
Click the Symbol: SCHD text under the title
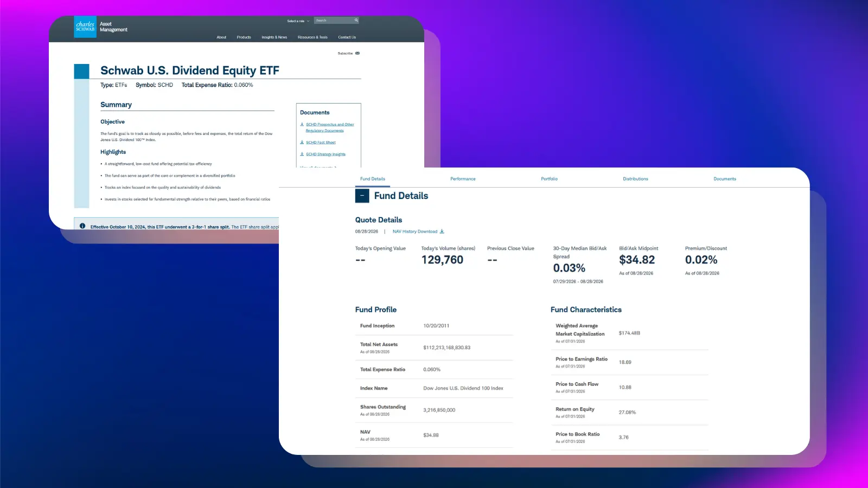point(154,85)
